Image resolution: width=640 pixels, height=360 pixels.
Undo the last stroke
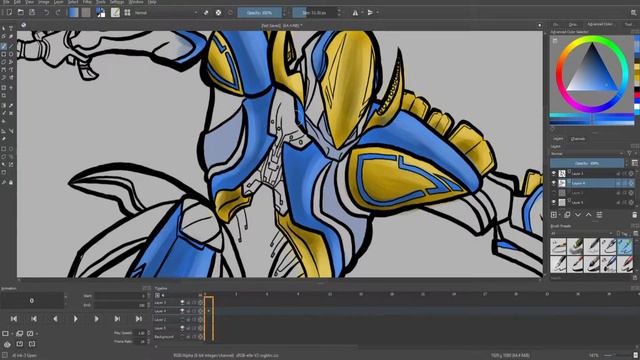pos(46,13)
